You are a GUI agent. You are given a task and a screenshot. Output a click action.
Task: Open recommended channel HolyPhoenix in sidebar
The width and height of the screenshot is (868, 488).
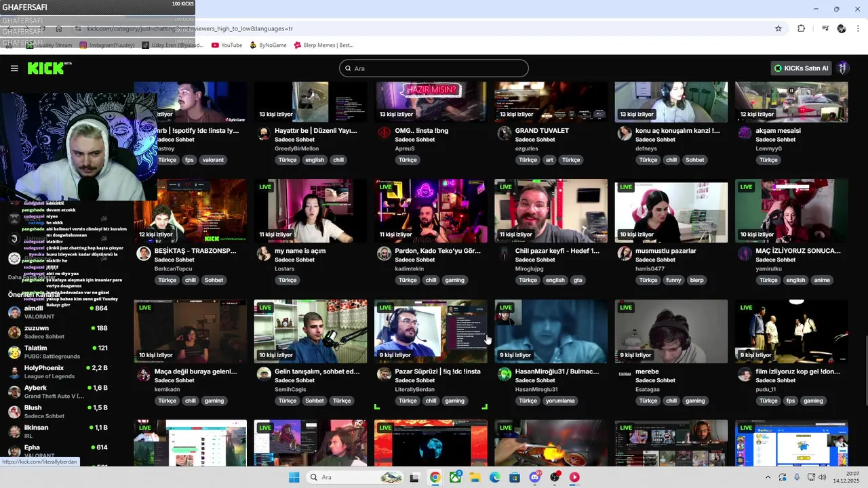58,371
